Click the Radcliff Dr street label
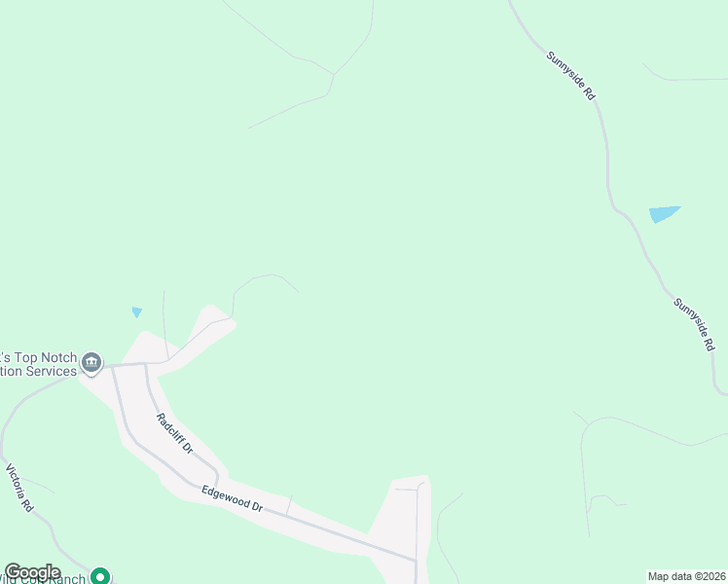728x584 pixels. point(174,433)
